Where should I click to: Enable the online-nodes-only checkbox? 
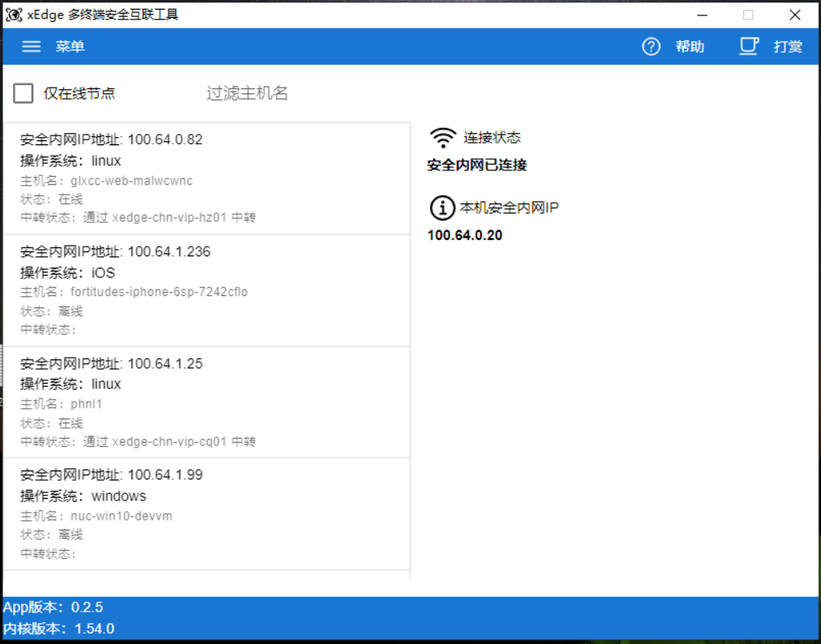[24, 93]
